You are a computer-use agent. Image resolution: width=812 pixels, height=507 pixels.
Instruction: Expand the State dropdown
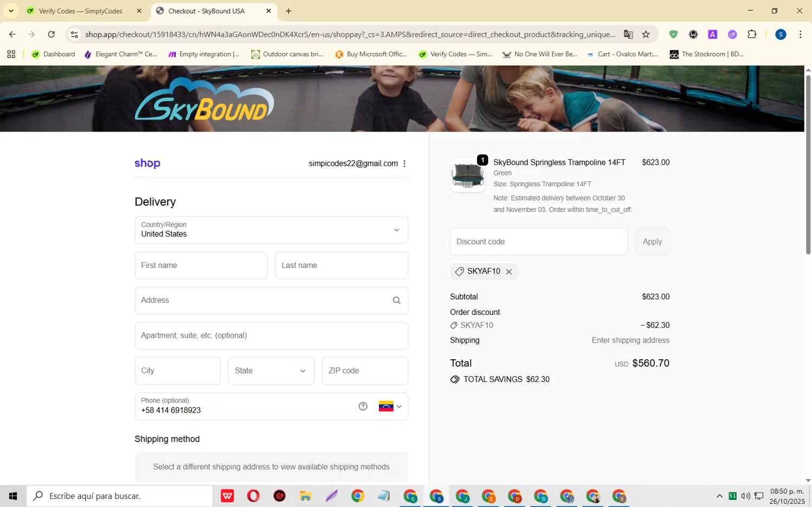pos(271,371)
